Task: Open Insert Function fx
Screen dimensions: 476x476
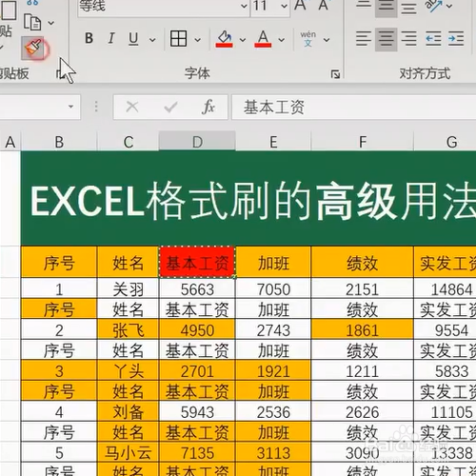Action: [x=208, y=107]
